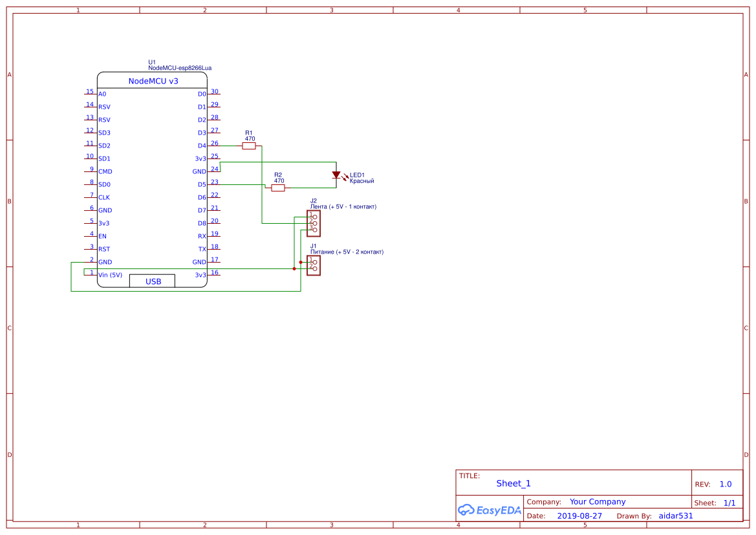756x535 pixels.
Task: Select pin label CLK
Action: 104,197
